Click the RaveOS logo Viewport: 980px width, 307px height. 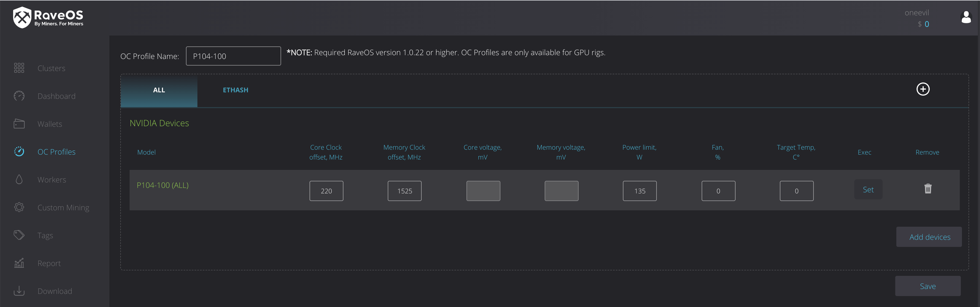click(x=48, y=17)
